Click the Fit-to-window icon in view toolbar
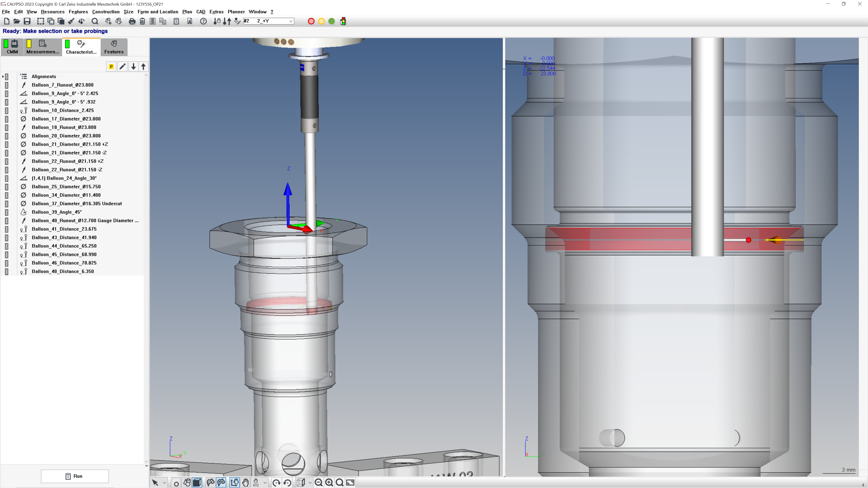 tap(351, 483)
